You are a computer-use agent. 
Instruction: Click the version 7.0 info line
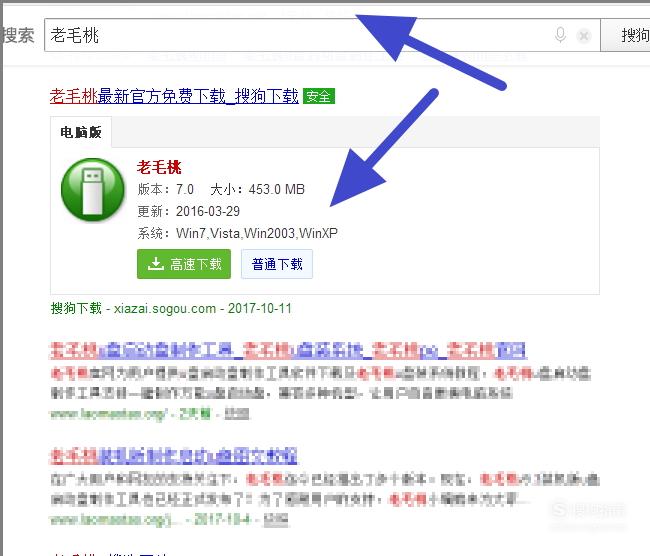(x=166, y=189)
